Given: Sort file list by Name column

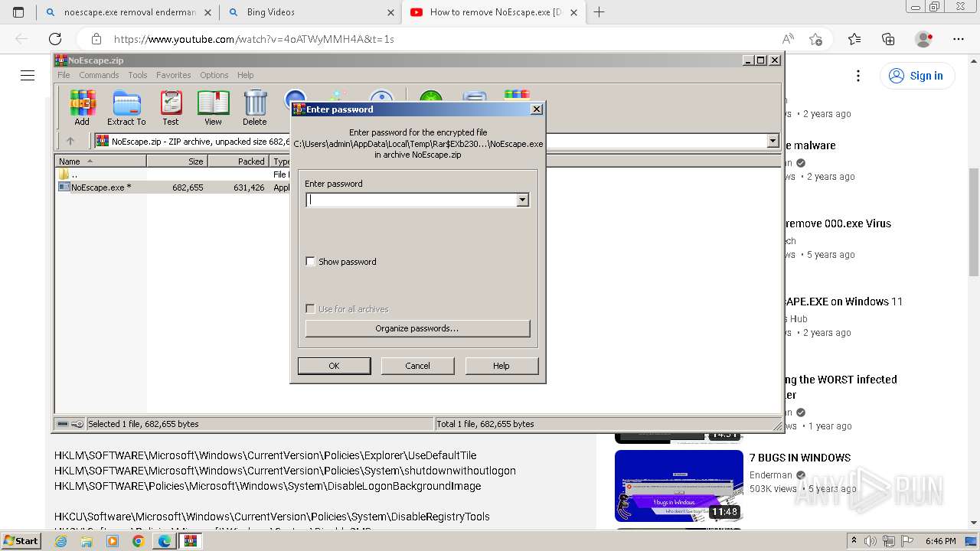Looking at the screenshot, I should (101, 161).
